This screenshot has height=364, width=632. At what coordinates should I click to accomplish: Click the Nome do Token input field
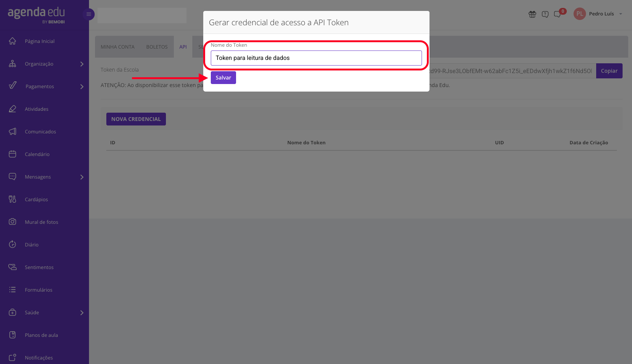click(316, 58)
